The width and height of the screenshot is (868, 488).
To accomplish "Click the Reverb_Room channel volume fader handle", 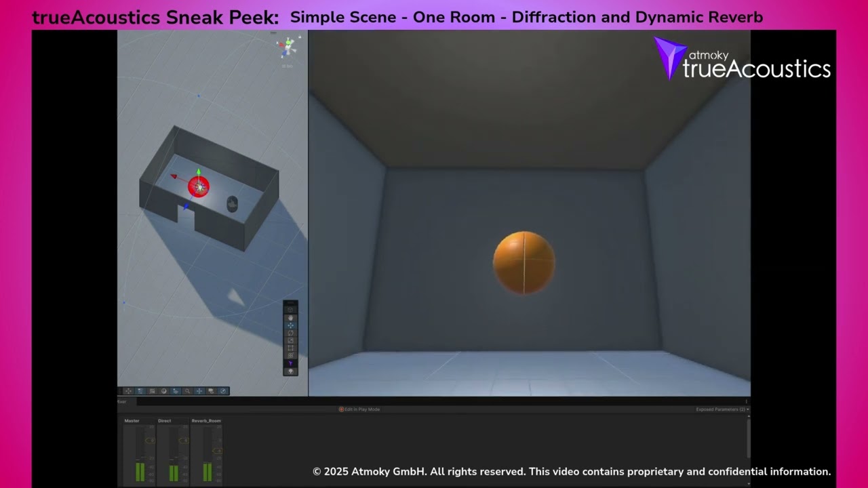I will tap(218, 451).
